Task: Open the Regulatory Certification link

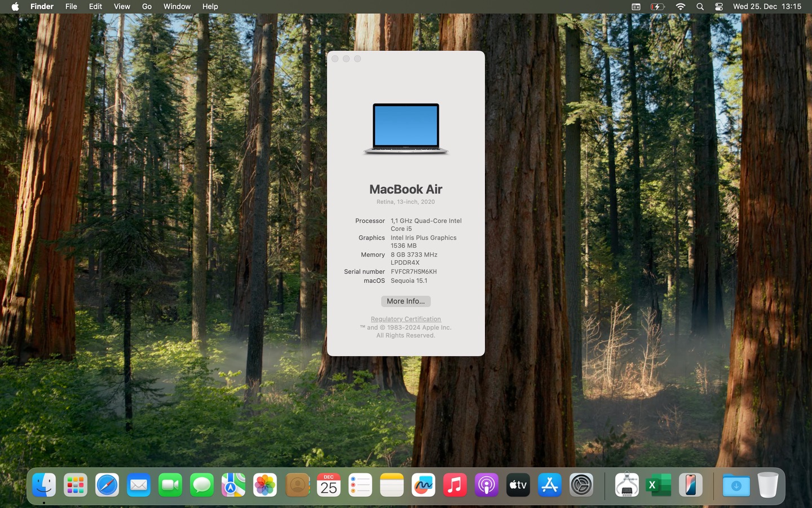Action: 406,319
